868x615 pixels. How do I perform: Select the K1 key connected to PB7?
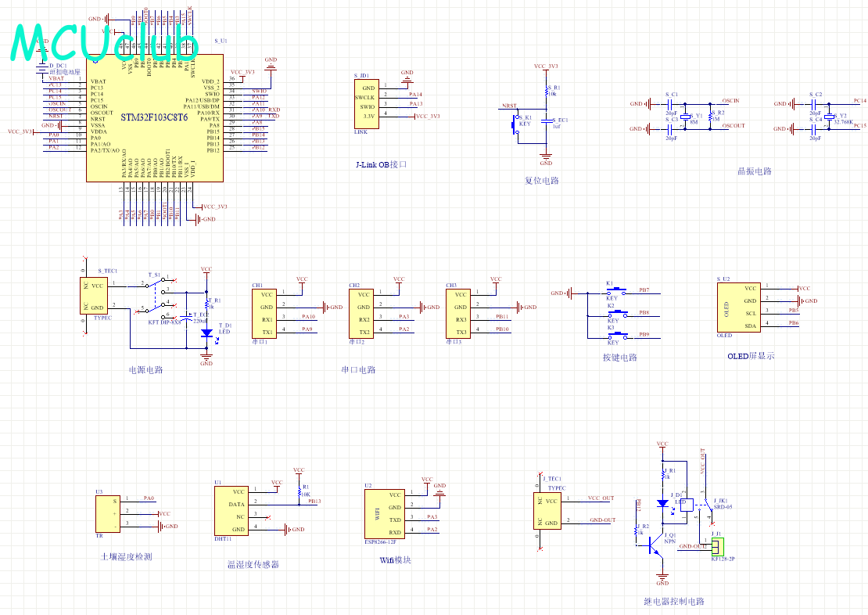tap(616, 291)
